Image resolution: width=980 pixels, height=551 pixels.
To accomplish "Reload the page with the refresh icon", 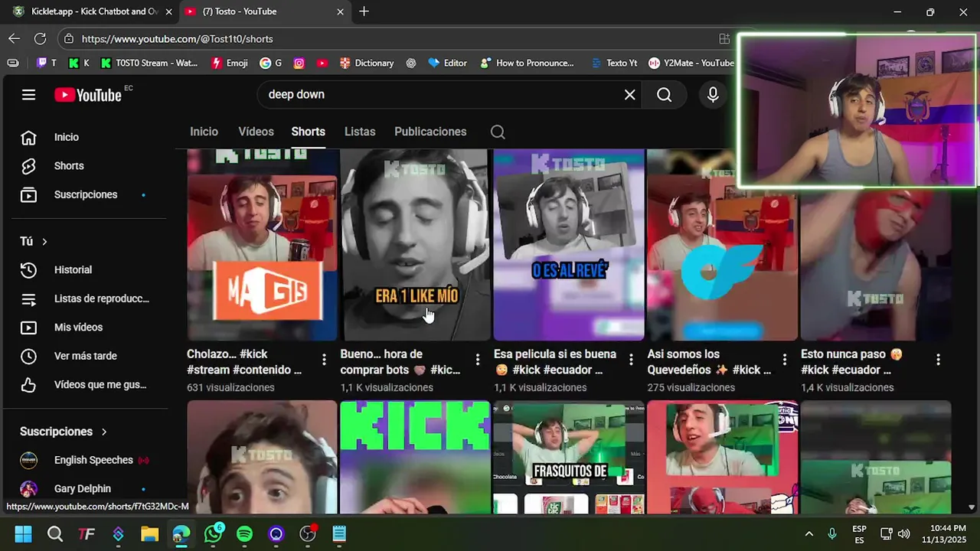I will click(40, 38).
